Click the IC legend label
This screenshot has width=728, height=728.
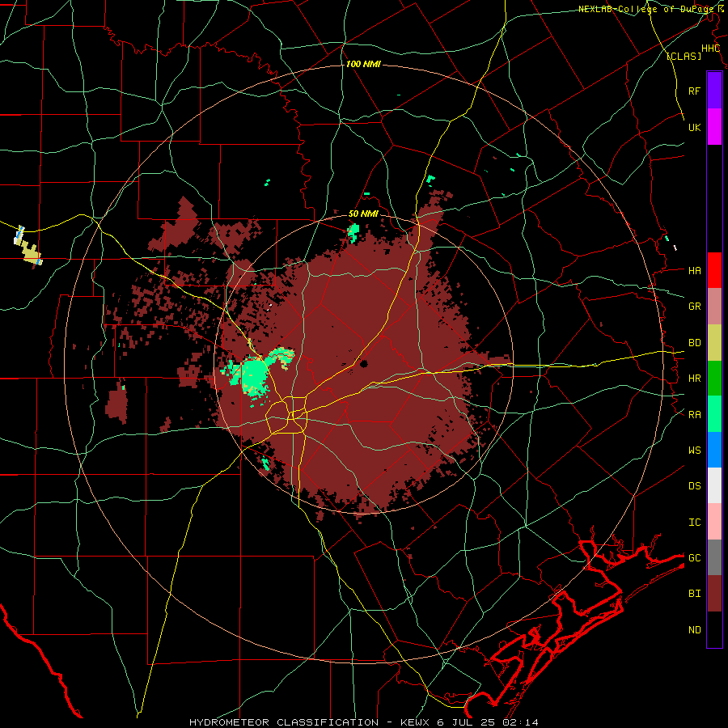pos(694,522)
